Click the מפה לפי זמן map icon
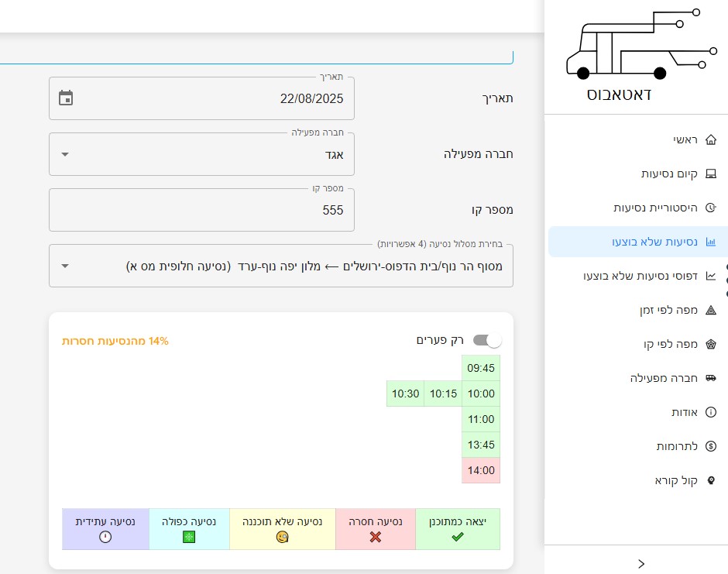The height and width of the screenshot is (574, 728). point(711,311)
